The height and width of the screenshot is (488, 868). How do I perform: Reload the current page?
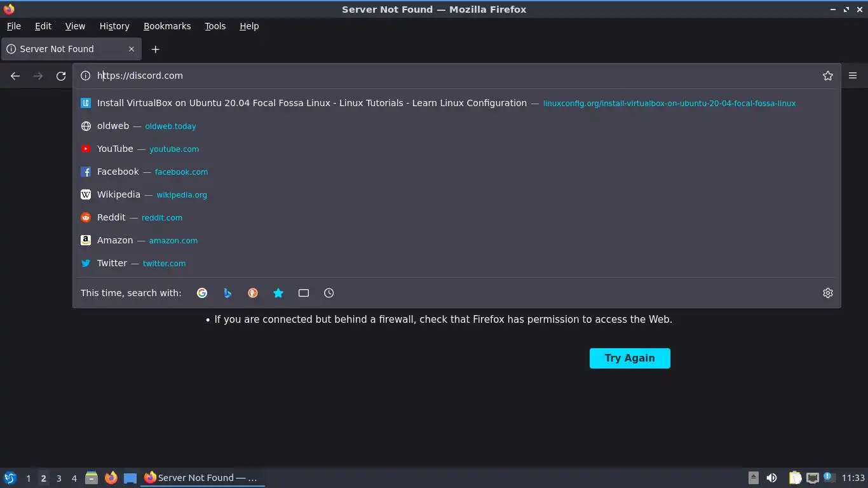[x=61, y=76]
